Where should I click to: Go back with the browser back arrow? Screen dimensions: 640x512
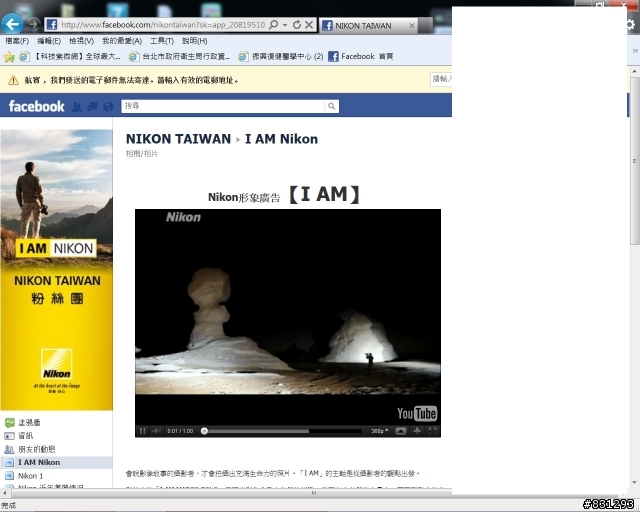coord(12,24)
